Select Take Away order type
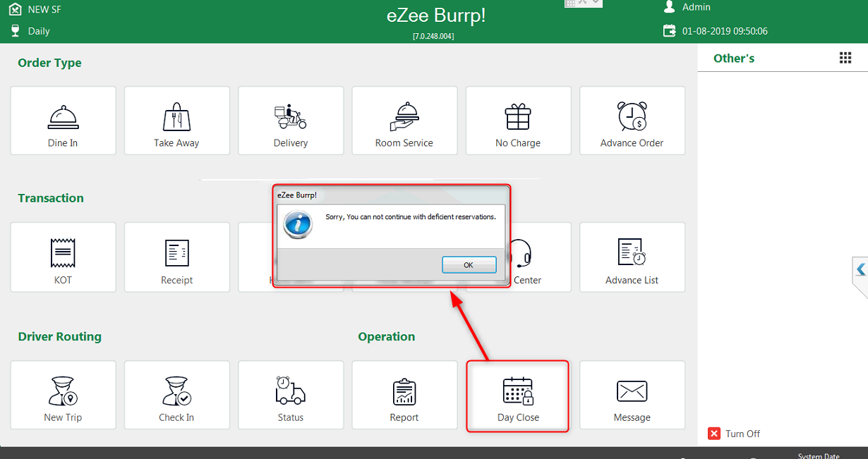Image resolution: width=868 pixels, height=459 pixels. 176,121
